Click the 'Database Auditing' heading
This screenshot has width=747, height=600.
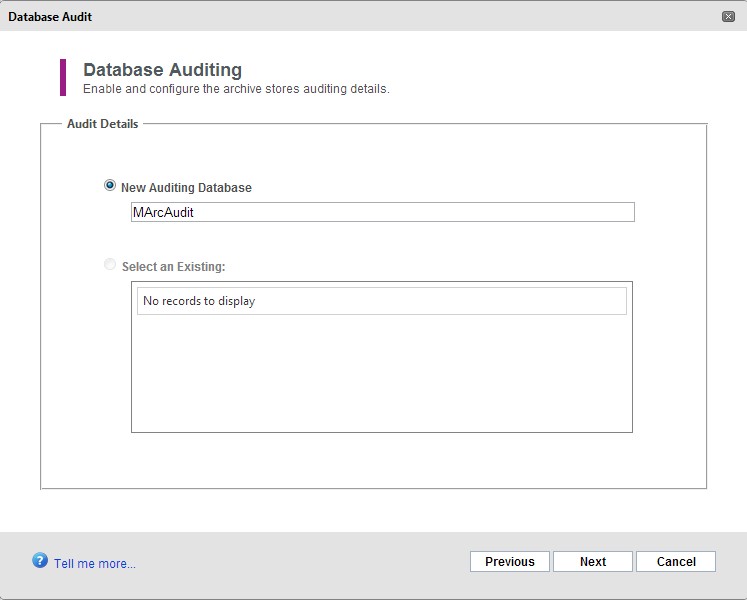(162, 70)
